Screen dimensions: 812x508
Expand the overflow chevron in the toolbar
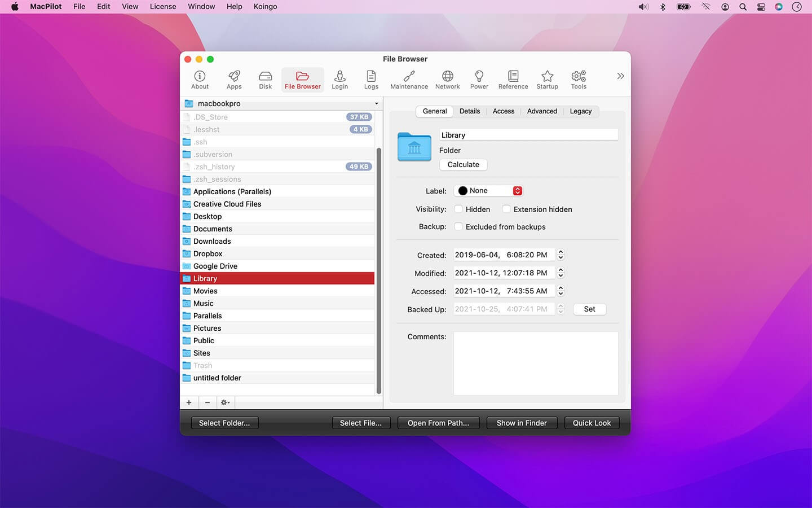[620, 76]
